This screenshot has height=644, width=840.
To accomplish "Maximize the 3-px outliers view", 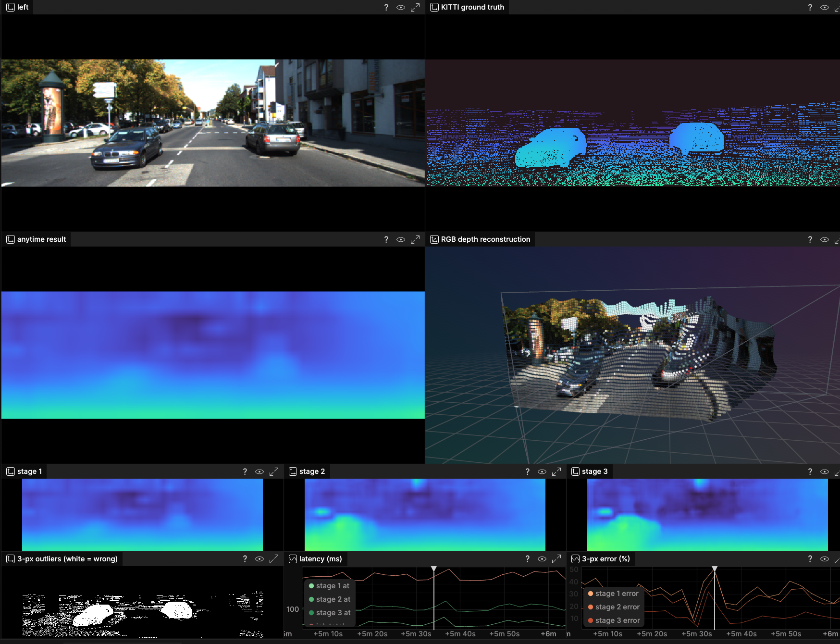I will (x=274, y=559).
